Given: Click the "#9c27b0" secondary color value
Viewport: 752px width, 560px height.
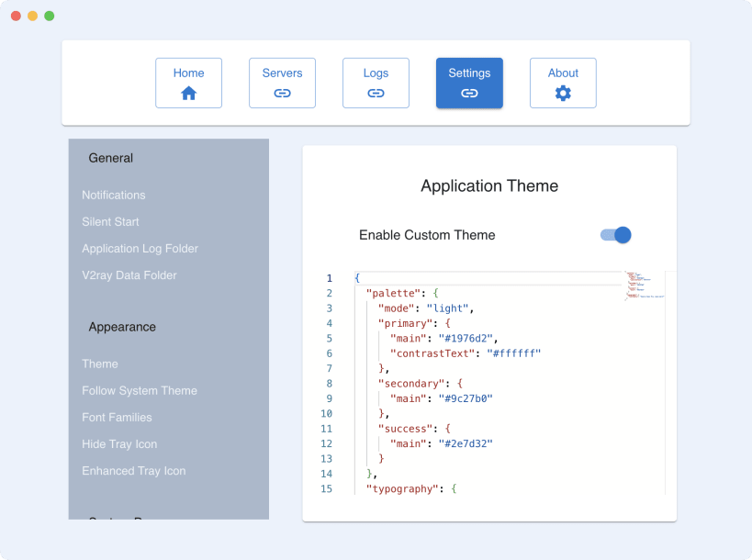Looking at the screenshot, I should pyautogui.click(x=466, y=398).
